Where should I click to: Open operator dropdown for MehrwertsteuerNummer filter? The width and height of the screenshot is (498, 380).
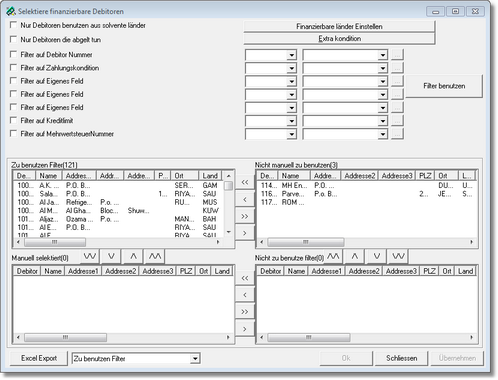coord(292,134)
